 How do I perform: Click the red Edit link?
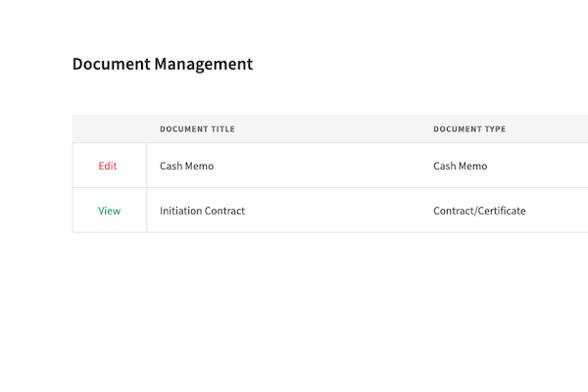[x=108, y=166]
